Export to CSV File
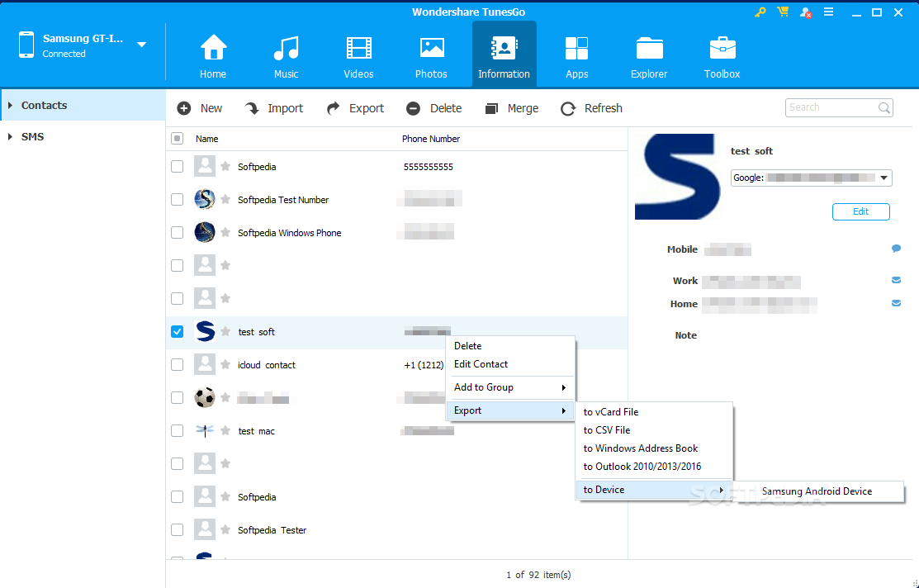 click(654, 430)
